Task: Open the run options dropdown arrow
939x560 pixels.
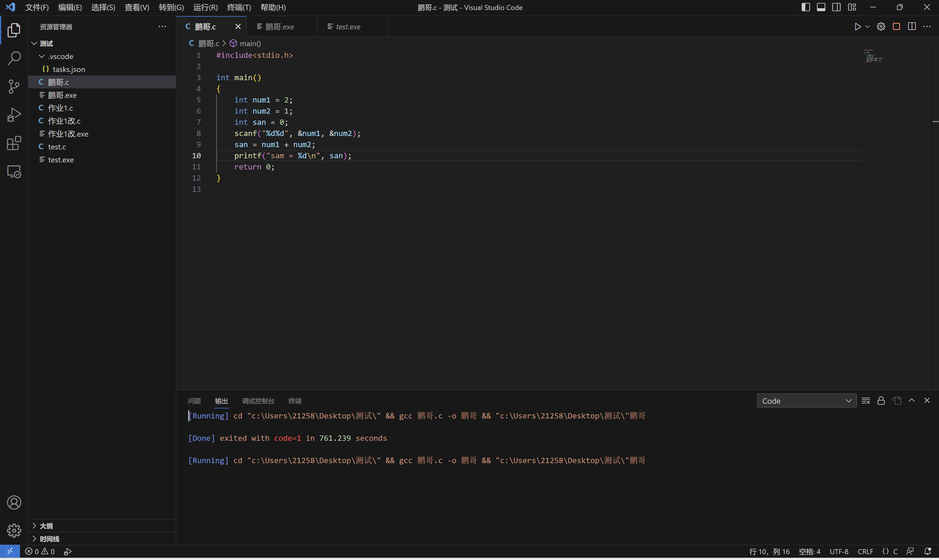Action: [867, 27]
